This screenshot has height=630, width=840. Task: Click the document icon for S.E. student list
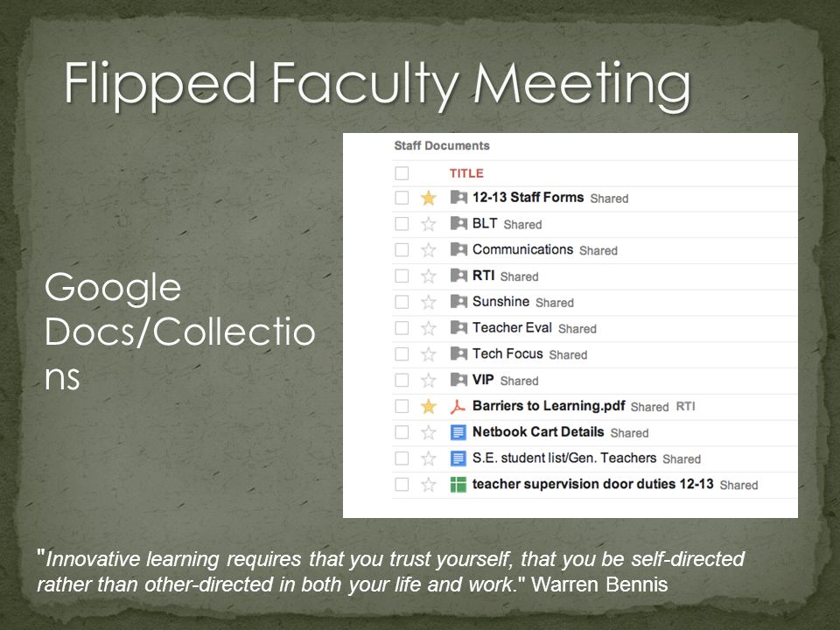click(458, 458)
